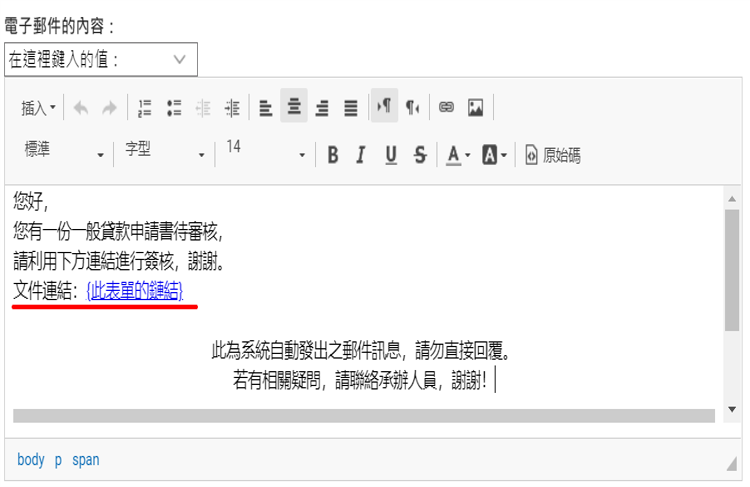Increase paragraph indent
This screenshot has height=487, width=750.
[x=232, y=108]
